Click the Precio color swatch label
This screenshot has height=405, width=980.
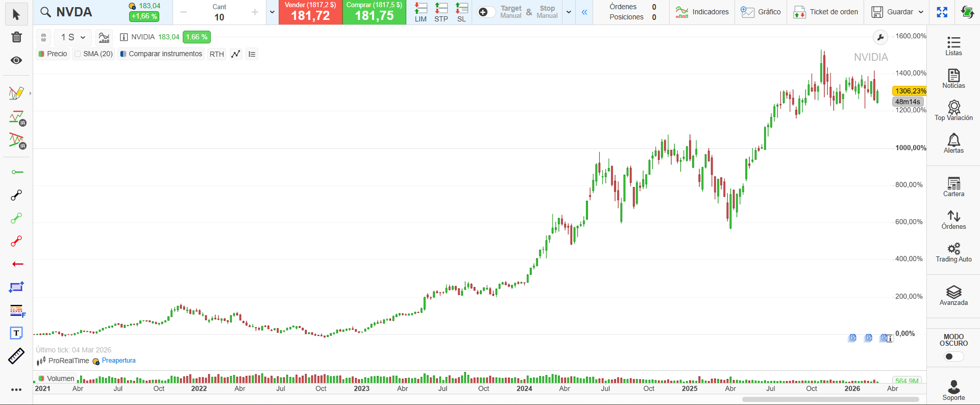coord(53,54)
